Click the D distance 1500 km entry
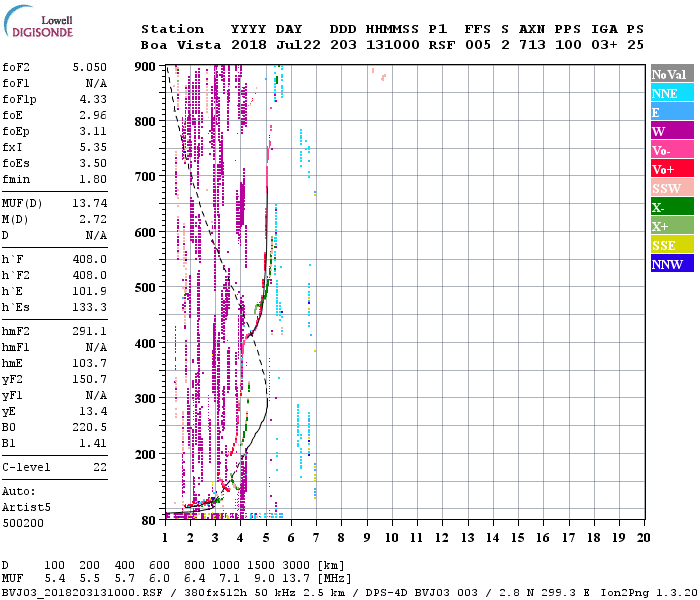This screenshot has width=700, height=600. click(261, 565)
